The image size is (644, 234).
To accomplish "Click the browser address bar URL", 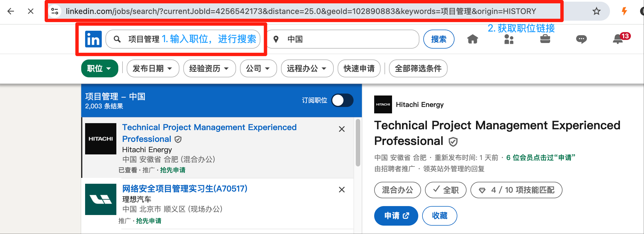I will coord(301,11).
